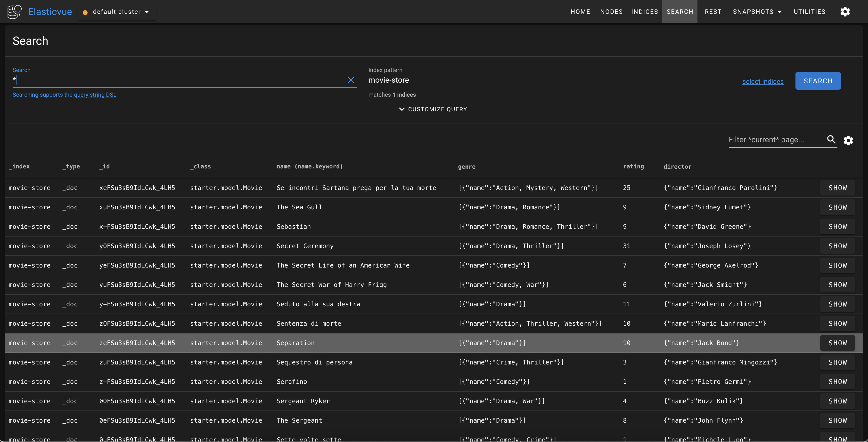Screen dimensions: 868x442
Task: Clear the search query with X icon
Action: 351,80
